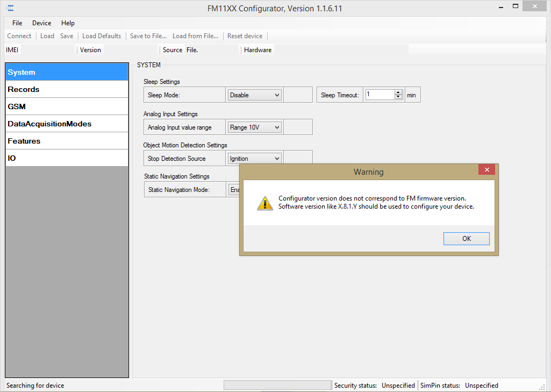The width and height of the screenshot is (551, 392).
Task: Click Load from File toolbar button
Action: click(x=195, y=36)
